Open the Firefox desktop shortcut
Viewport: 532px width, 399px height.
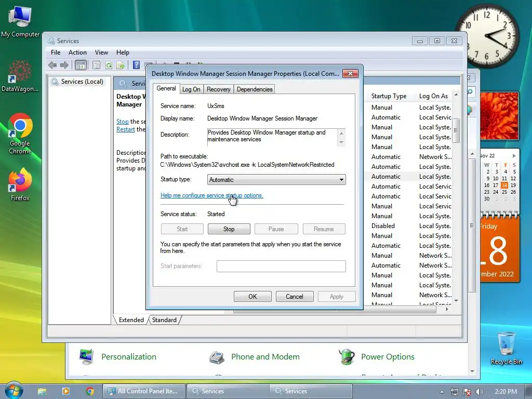point(20,184)
